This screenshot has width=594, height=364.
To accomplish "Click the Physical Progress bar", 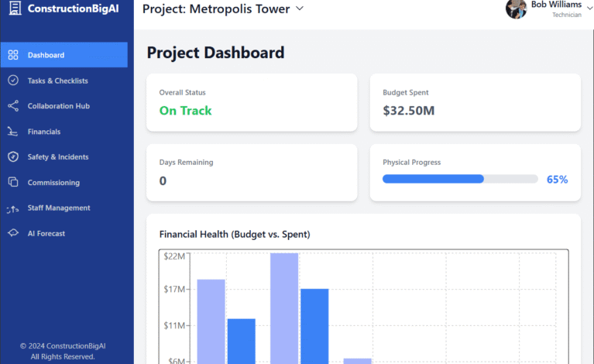I will (x=460, y=179).
